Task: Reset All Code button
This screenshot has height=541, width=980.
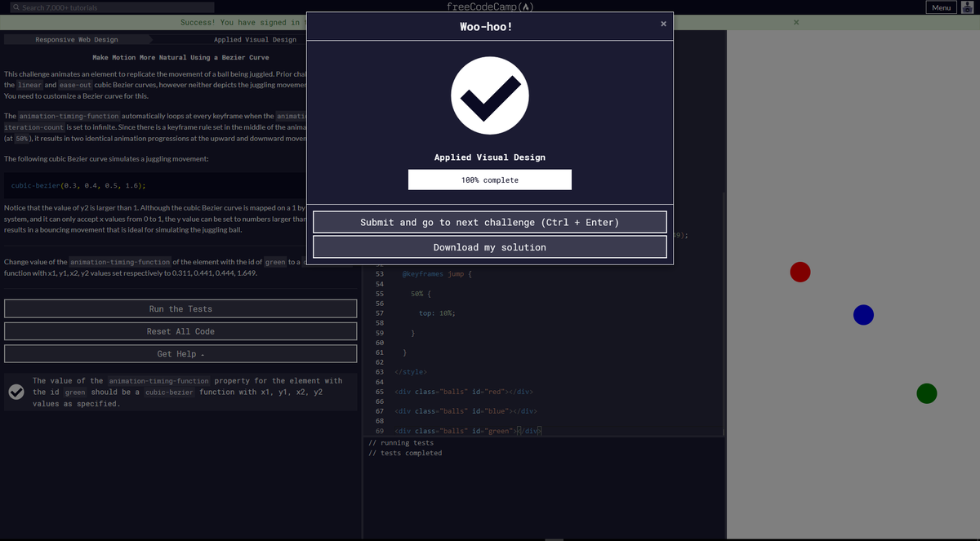Action: pyautogui.click(x=180, y=331)
